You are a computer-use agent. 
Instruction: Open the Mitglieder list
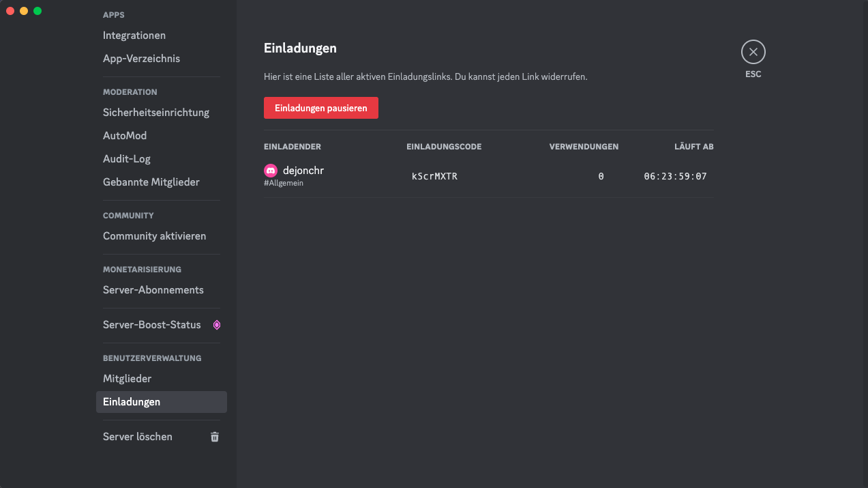[x=128, y=379]
